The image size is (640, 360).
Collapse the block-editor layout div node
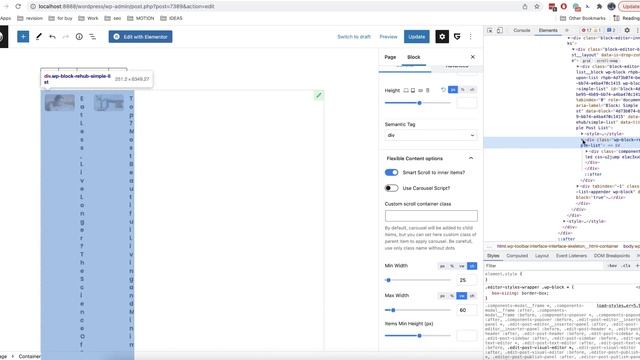573,49
